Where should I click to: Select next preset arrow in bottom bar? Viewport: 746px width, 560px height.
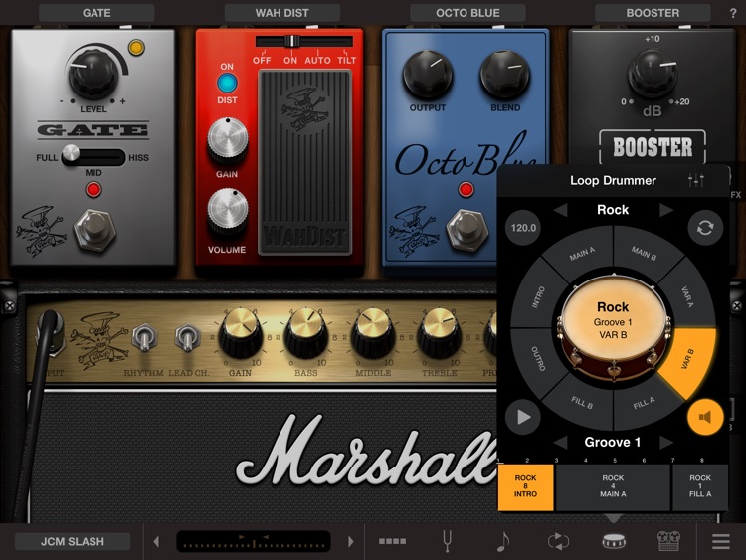pyautogui.click(x=351, y=541)
